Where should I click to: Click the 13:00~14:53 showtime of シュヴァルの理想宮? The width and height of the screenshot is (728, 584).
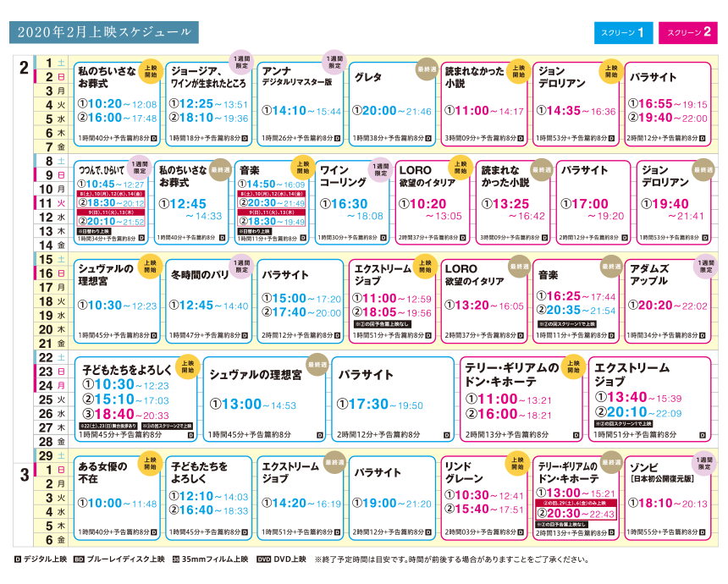pyautogui.click(x=252, y=405)
